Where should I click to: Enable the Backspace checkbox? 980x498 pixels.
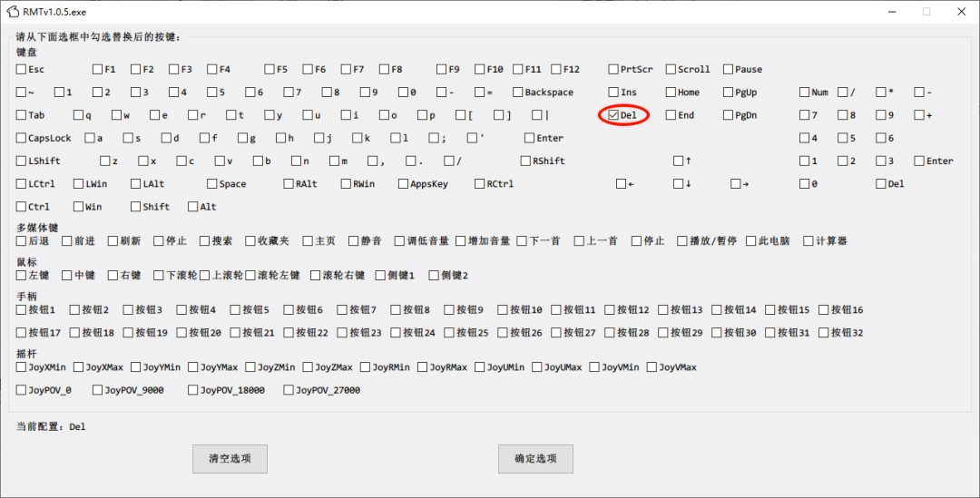[518, 93]
